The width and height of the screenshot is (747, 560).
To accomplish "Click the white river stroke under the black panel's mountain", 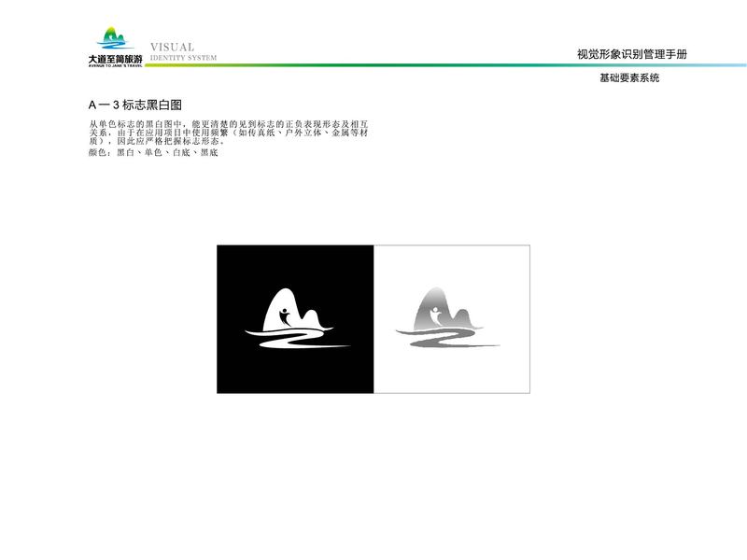I will [x=297, y=338].
